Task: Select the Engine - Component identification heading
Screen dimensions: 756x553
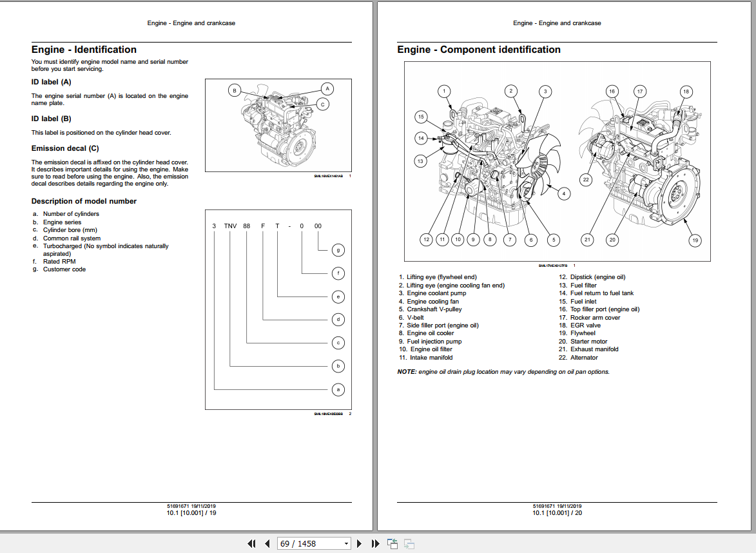Action: point(479,50)
